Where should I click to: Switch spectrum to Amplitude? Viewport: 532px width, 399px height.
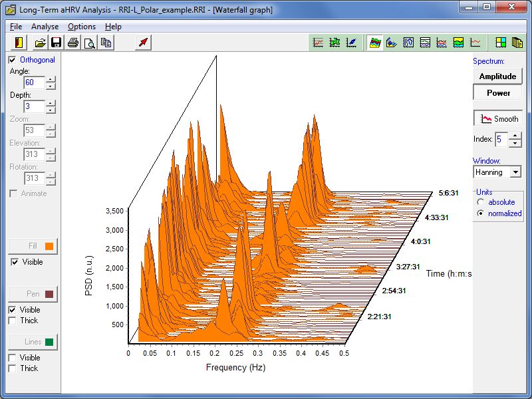click(x=497, y=76)
